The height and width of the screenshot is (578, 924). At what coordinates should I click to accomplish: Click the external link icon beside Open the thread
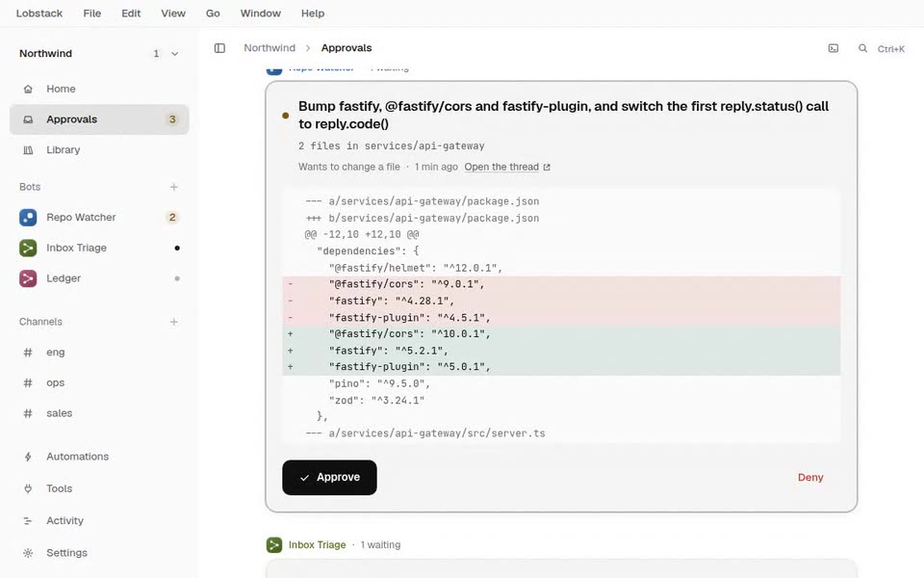(547, 168)
